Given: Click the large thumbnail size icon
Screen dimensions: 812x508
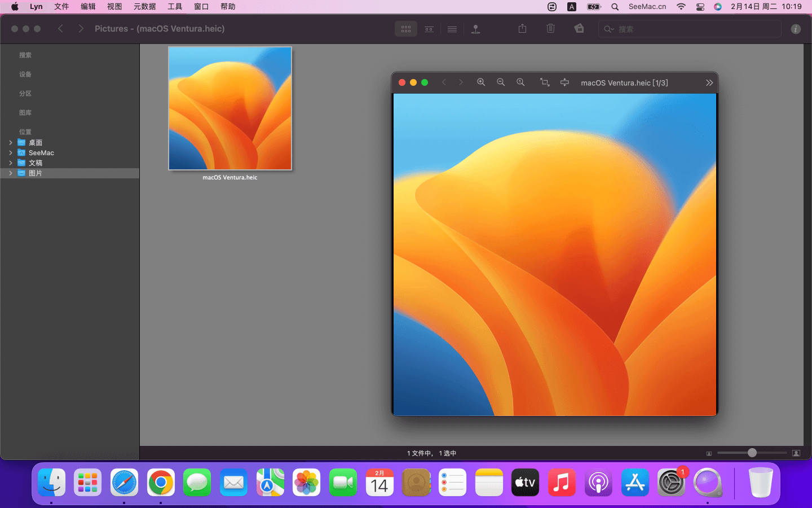Looking at the screenshot, I should point(796,453).
